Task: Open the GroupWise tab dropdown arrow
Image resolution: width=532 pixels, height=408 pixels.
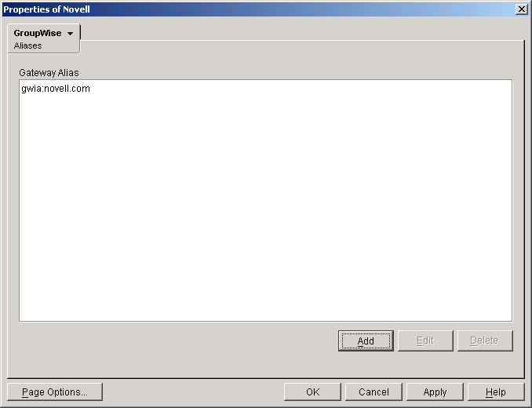Action: click(x=70, y=34)
